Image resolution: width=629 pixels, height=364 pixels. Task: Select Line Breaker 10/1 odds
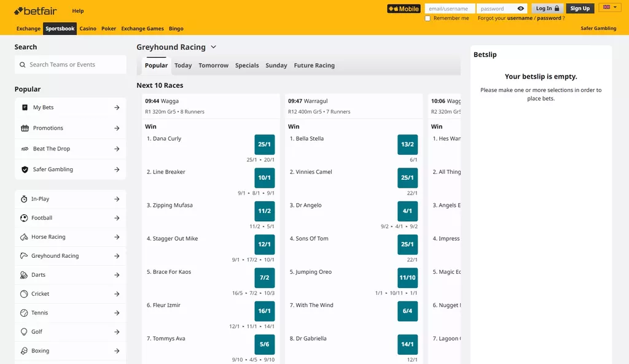coord(265,178)
